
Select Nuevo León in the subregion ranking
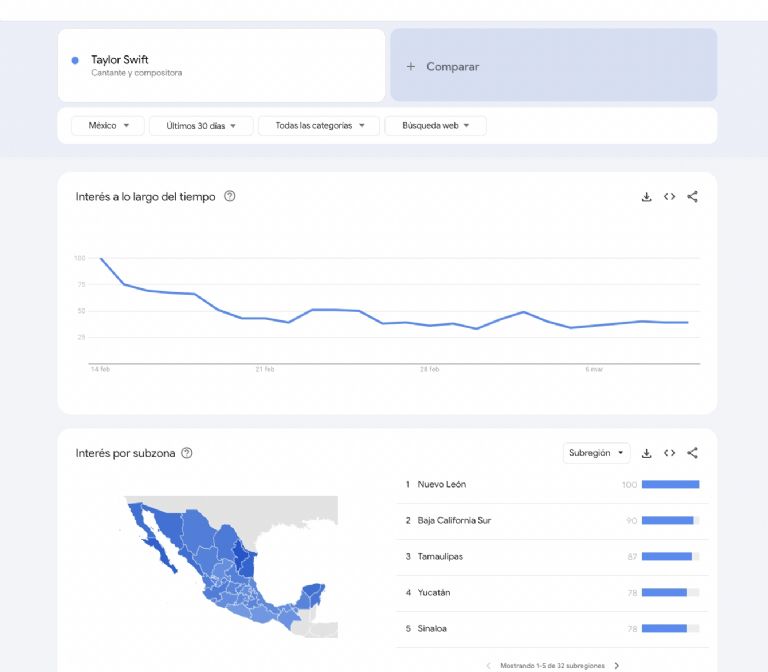(x=442, y=485)
